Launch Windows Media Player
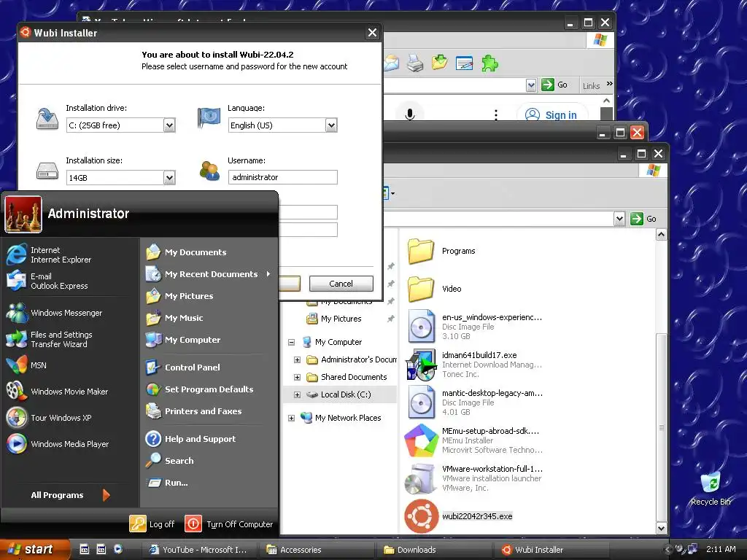Viewport: 747px width, 560px height. [x=58, y=444]
